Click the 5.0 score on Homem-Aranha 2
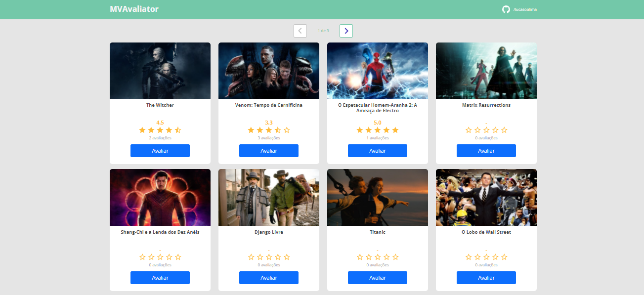 (378, 123)
